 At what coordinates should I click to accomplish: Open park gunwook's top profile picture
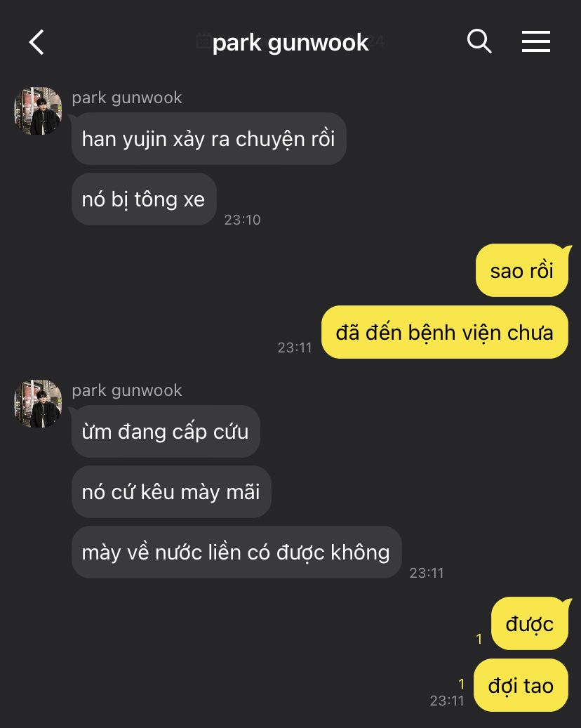click(38, 111)
